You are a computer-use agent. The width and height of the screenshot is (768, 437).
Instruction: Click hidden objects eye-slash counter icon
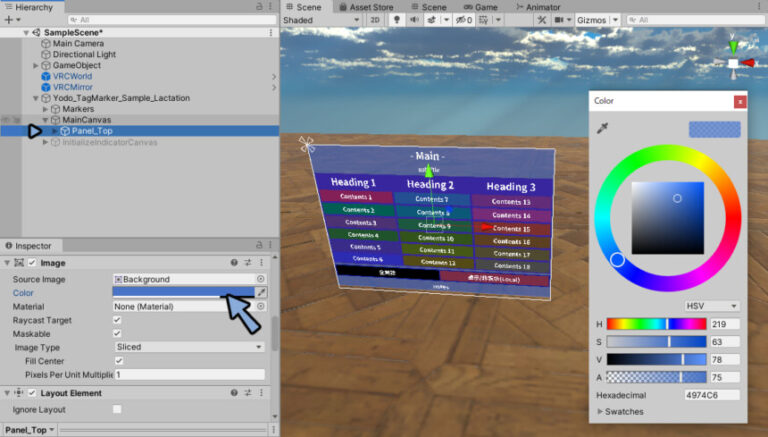(x=463, y=20)
